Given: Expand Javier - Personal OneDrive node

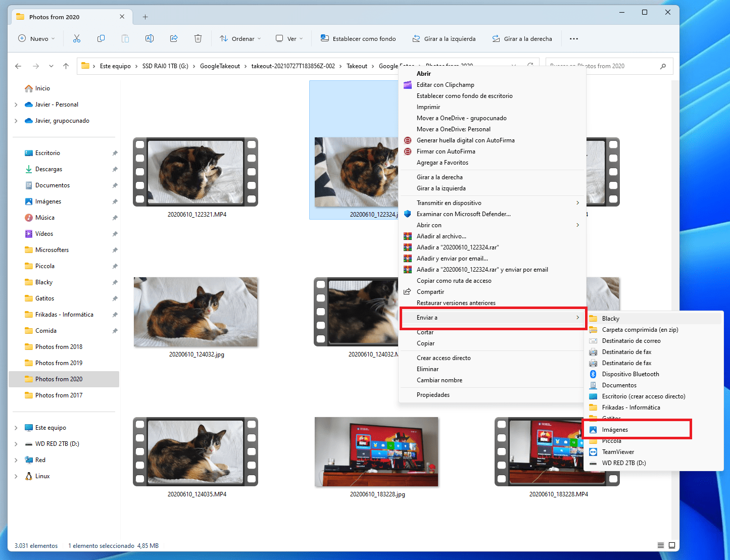Looking at the screenshot, I should [16, 105].
